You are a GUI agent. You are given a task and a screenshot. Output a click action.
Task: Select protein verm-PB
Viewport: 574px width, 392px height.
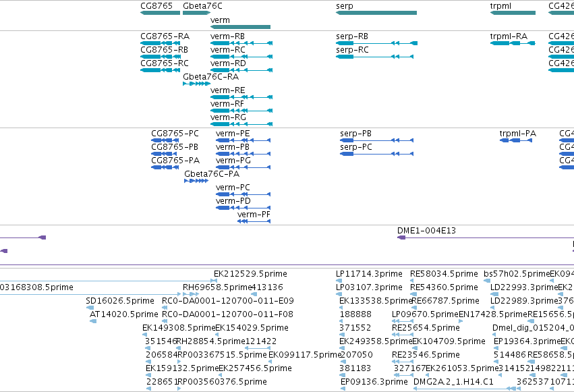(x=243, y=154)
